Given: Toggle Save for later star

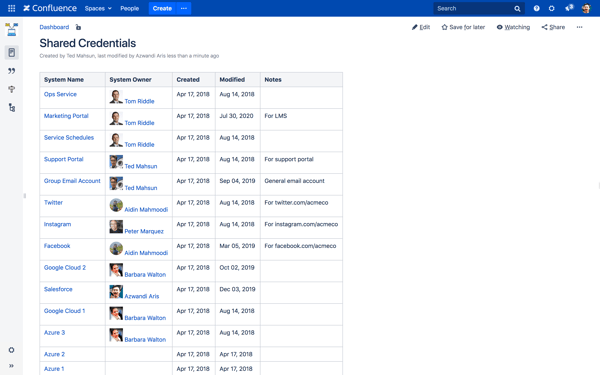Looking at the screenshot, I should pyautogui.click(x=463, y=27).
